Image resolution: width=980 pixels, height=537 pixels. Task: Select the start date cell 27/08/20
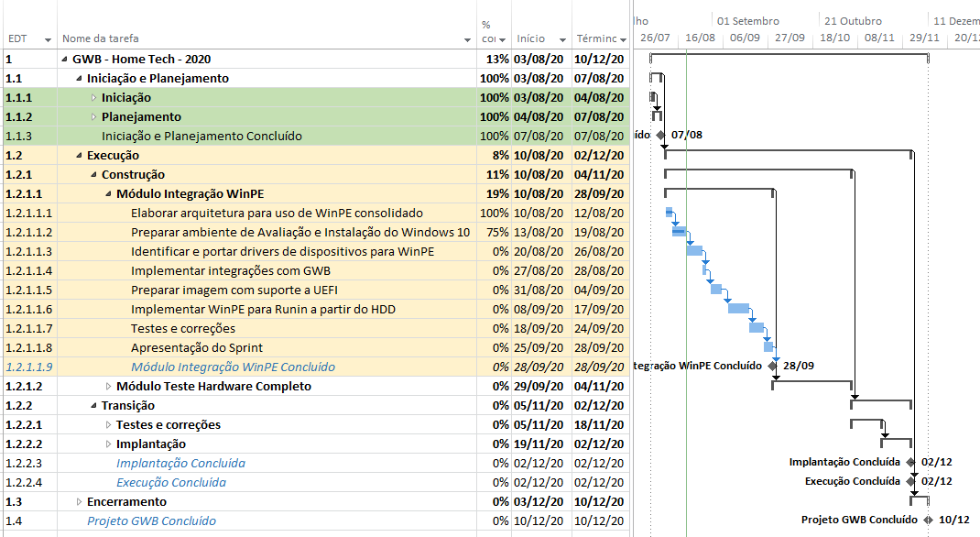pyautogui.click(x=541, y=271)
